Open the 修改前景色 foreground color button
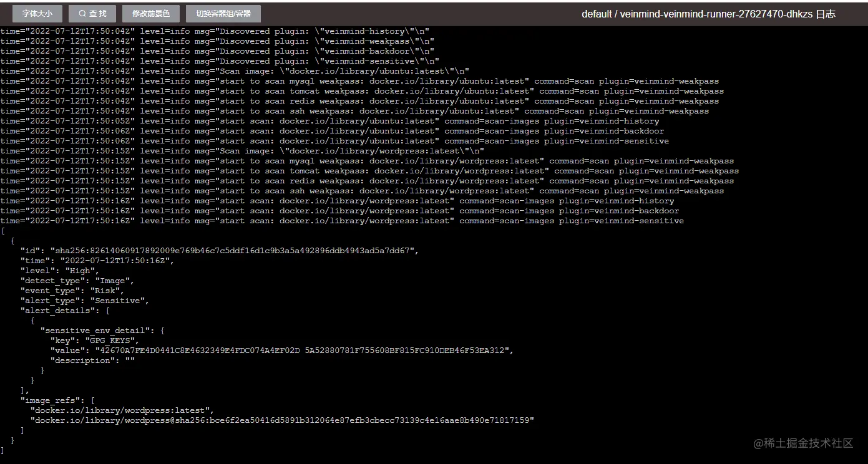Viewport: 868px width, 464px height. [151, 14]
